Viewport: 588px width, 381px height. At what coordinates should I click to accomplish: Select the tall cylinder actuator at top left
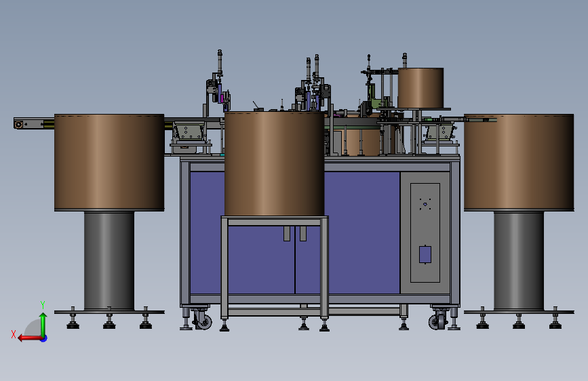pos(220,62)
